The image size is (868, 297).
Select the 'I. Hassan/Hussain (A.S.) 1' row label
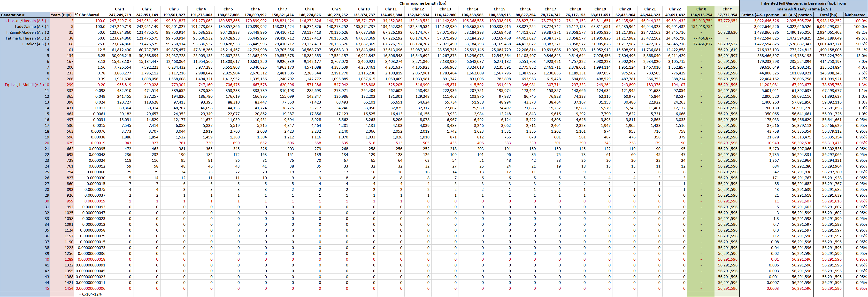27,21
